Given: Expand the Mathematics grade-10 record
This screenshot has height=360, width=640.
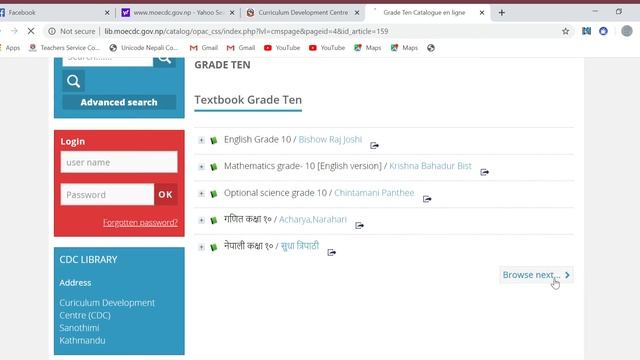Looking at the screenshot, I should pyautogui.click(x=201, y=167).
